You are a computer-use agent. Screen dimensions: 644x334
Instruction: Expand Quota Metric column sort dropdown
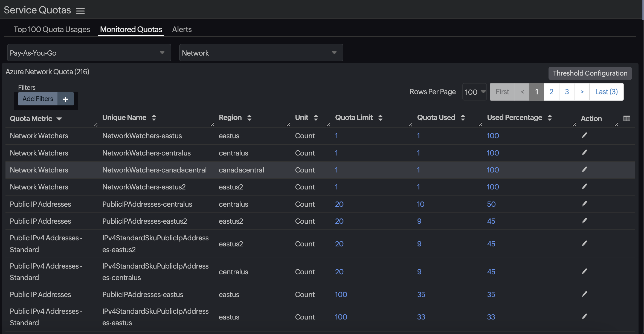[59, 119]
